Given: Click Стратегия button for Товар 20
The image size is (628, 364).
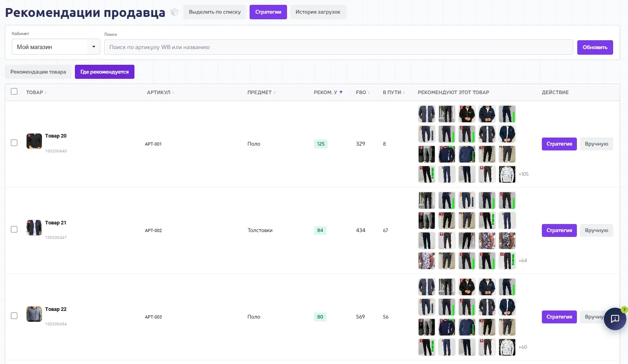Looking at the screenshot, I should tap(559, 144).
